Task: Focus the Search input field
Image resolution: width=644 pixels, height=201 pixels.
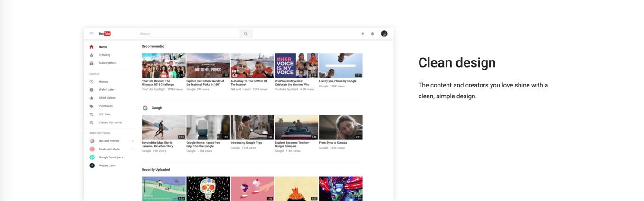Action: pos(188,34)
